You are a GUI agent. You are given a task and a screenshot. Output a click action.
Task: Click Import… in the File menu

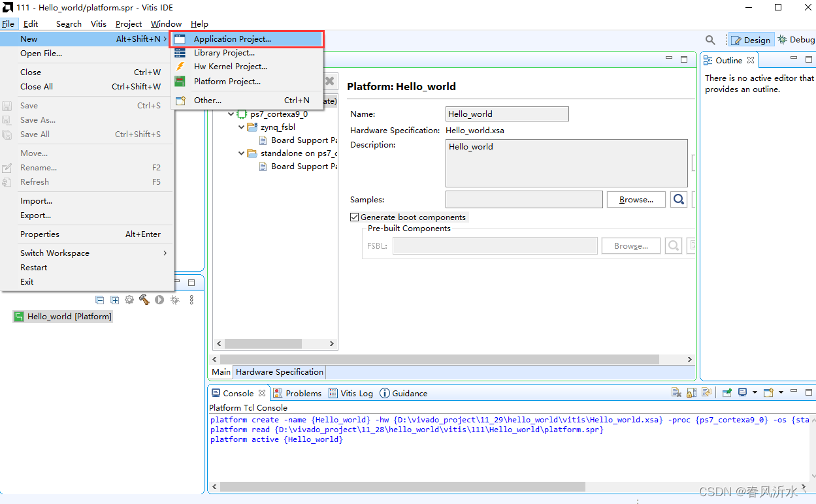(x=86, y=201)
